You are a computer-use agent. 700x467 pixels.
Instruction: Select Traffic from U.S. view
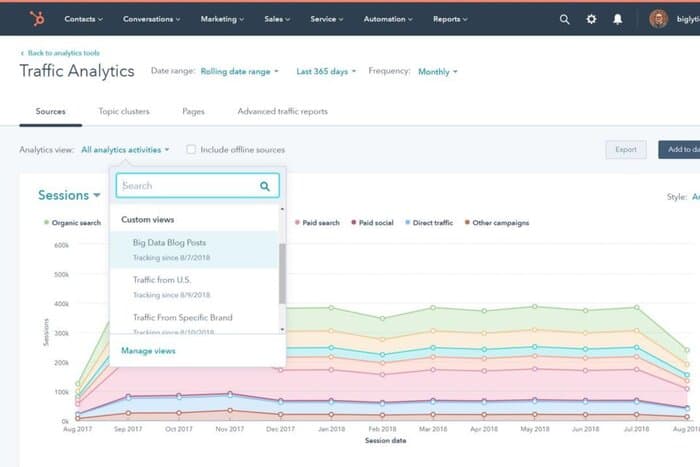click(194, 287)
